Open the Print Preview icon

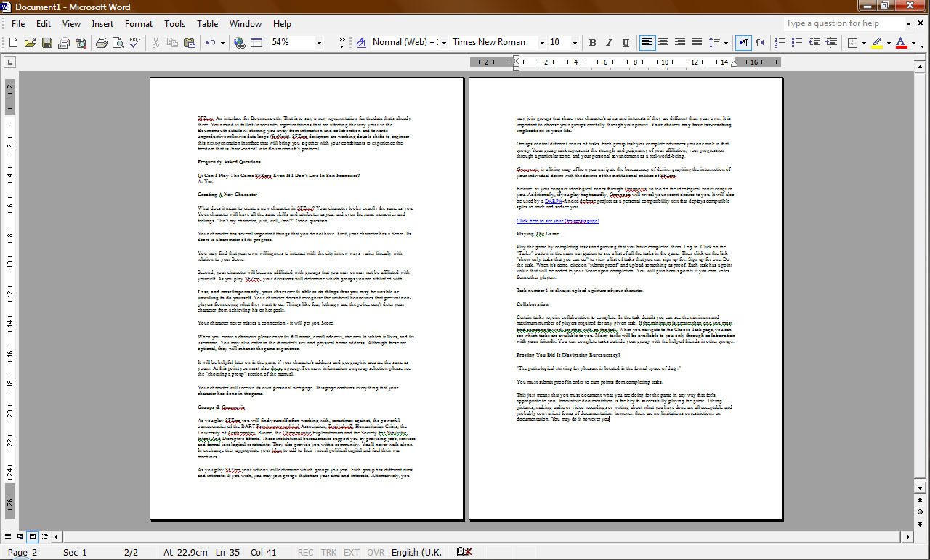[x=118, y=43]
